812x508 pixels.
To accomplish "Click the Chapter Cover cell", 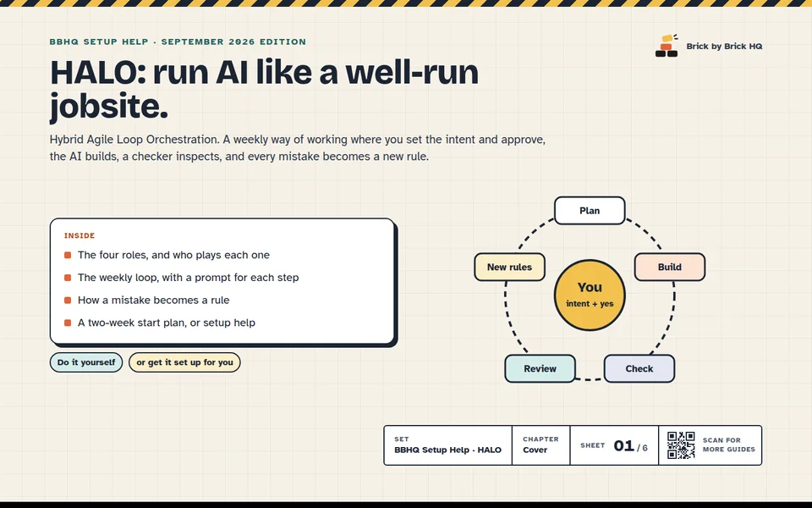I will coord(540,445).
